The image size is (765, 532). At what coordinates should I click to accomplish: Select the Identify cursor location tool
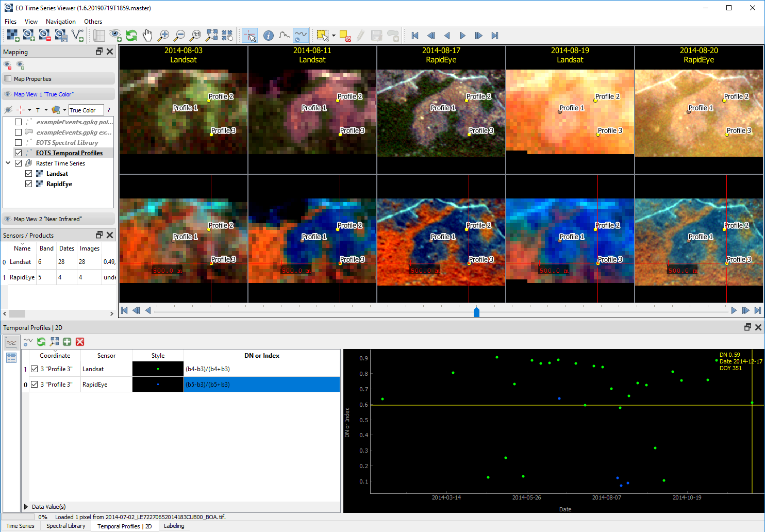250,36
